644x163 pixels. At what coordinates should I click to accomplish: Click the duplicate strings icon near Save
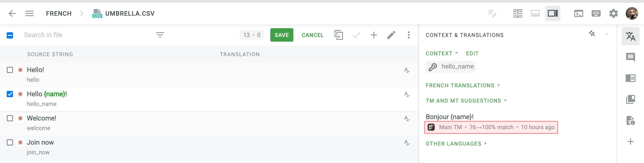point(339,35)
